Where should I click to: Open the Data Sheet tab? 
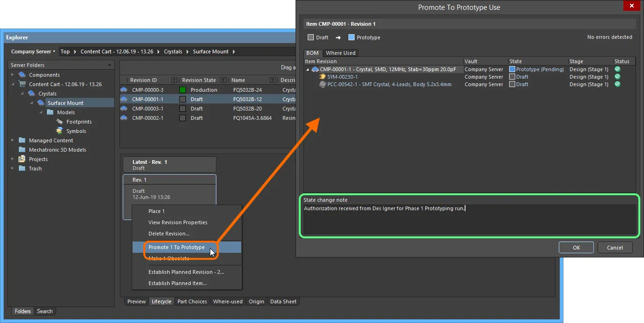click(x=283, y=301)
